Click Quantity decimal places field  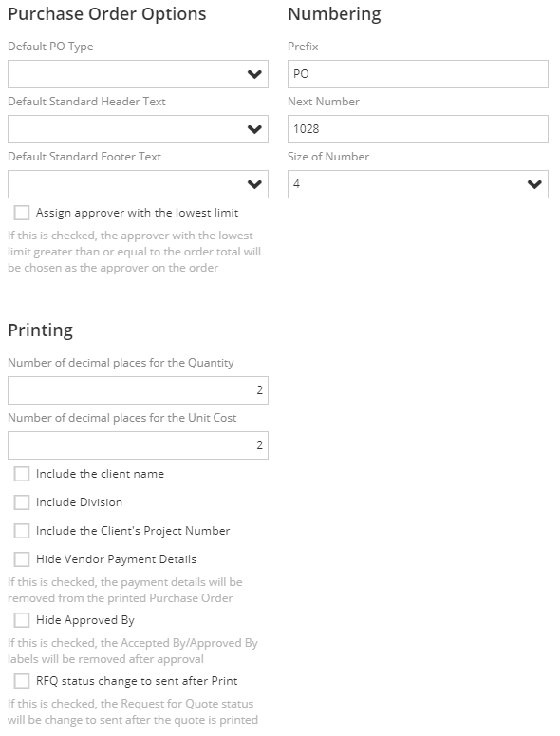[x=138, y=390]
